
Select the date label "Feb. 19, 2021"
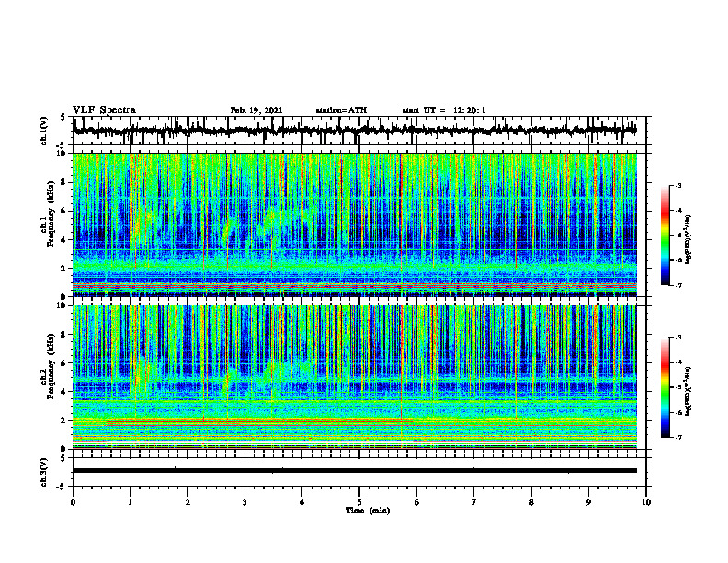(256, 110)
